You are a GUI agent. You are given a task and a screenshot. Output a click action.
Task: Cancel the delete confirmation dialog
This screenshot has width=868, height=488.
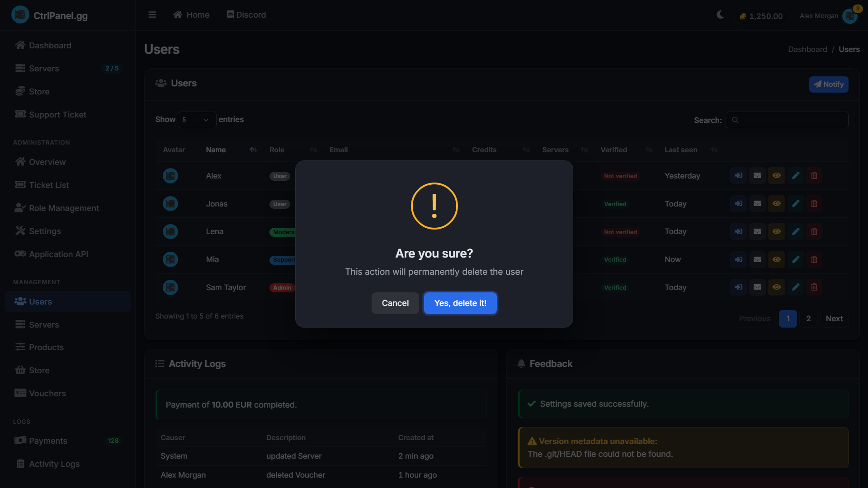tap(395, 303)
